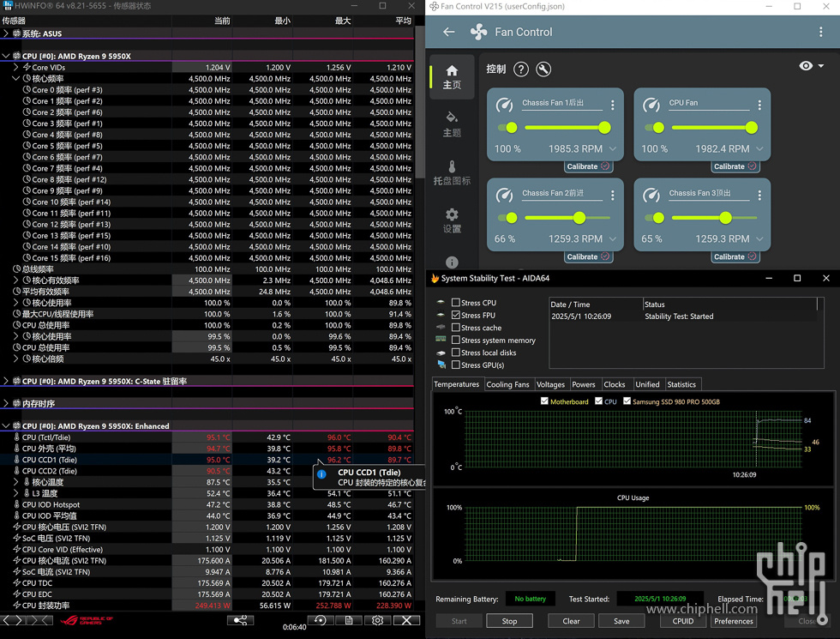The width and height of the screenshot is (840, 639).
Task: Open the info icon in Fan Control sidebar
Action: coord(452,262)
